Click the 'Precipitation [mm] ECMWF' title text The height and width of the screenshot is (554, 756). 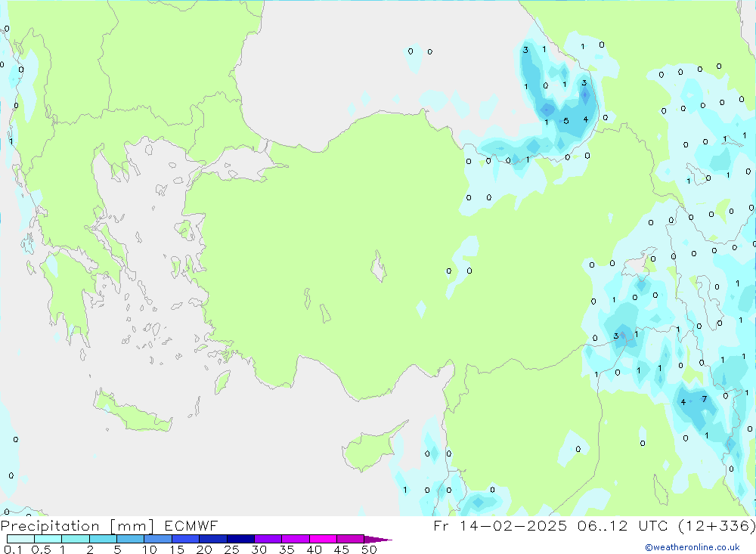pos(110,525)
